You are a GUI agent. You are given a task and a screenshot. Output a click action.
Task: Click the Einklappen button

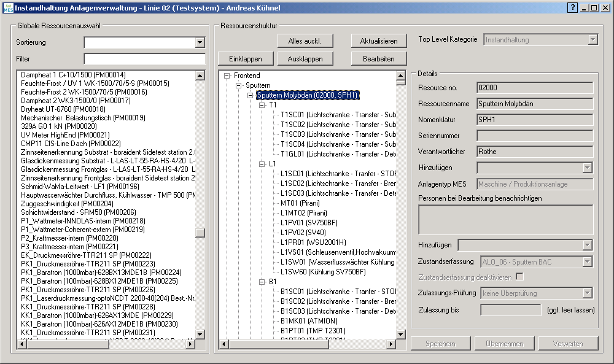245,59
